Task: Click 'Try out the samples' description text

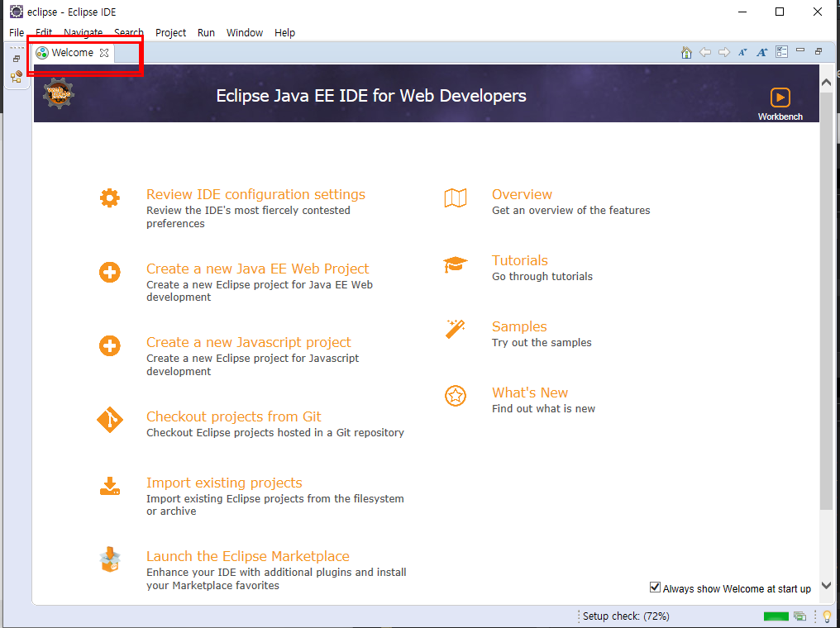Action: (x=542, y=343)
